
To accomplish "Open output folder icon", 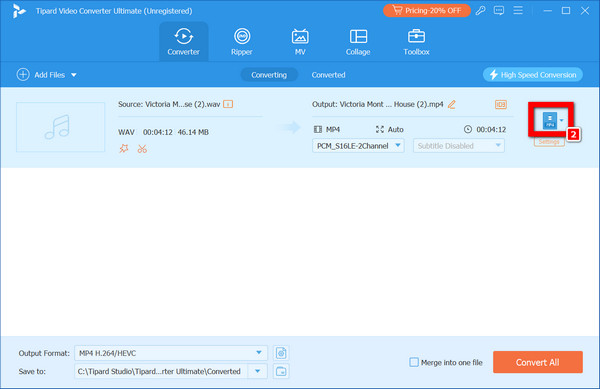I will pos(281,371).
